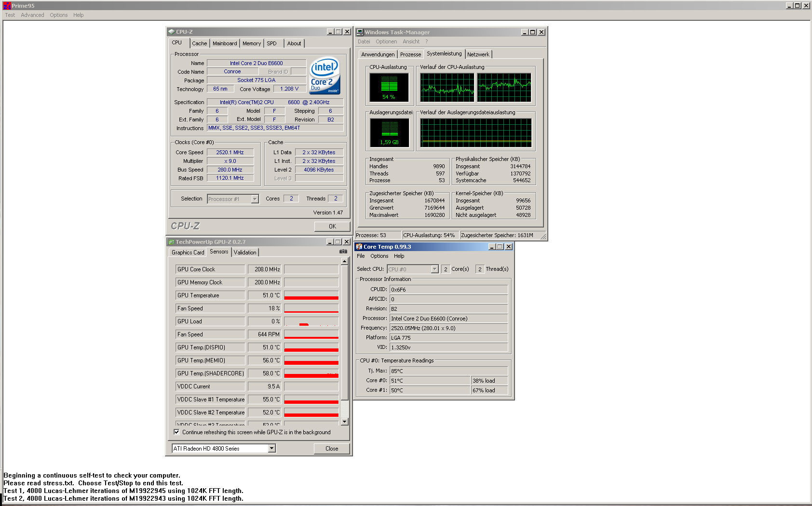The image size is (812, 506).
Task: Open the Optionen menu in Task-Manager
Action: (386, 41)
